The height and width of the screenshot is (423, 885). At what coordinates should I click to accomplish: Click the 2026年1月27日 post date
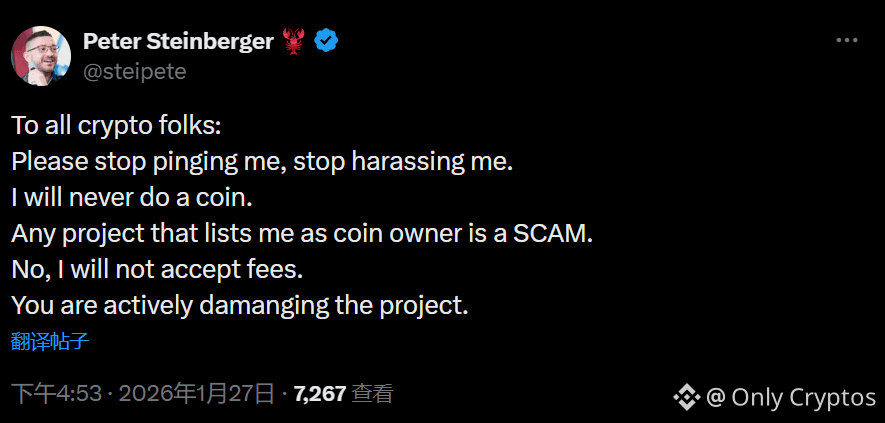[x=196, y=394]
